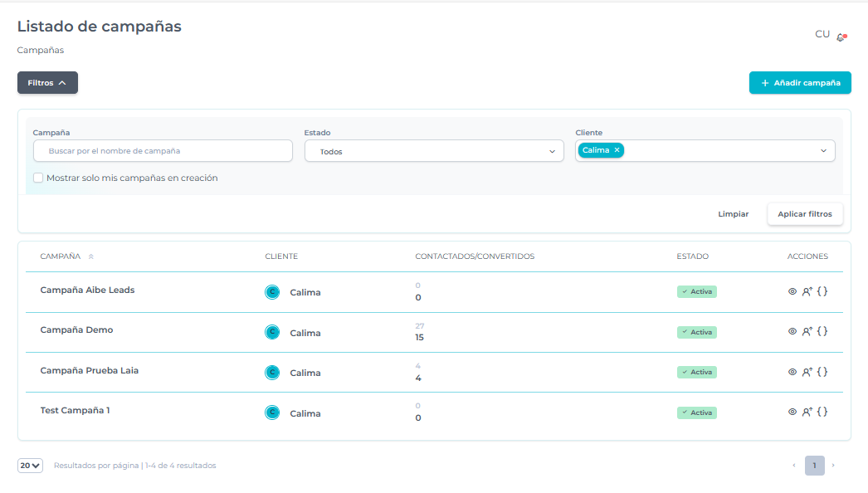Click Calima avatar in Campaña Demo row

pos(271,332)
